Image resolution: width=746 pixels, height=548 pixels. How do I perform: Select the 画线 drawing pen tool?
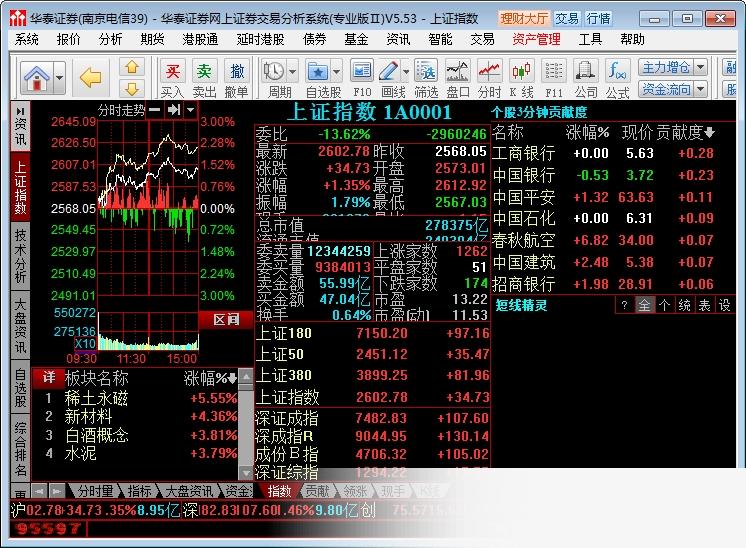pyautogui.click(x=389, y=71)
